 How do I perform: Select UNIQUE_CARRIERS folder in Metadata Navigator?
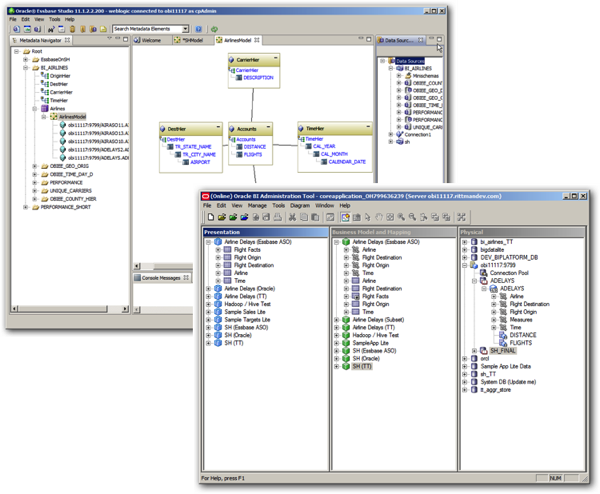[70, 191]
